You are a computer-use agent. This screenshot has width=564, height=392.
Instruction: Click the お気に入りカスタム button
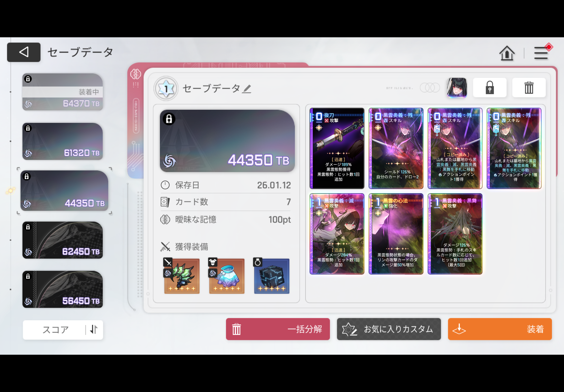(x=389, y=329)
